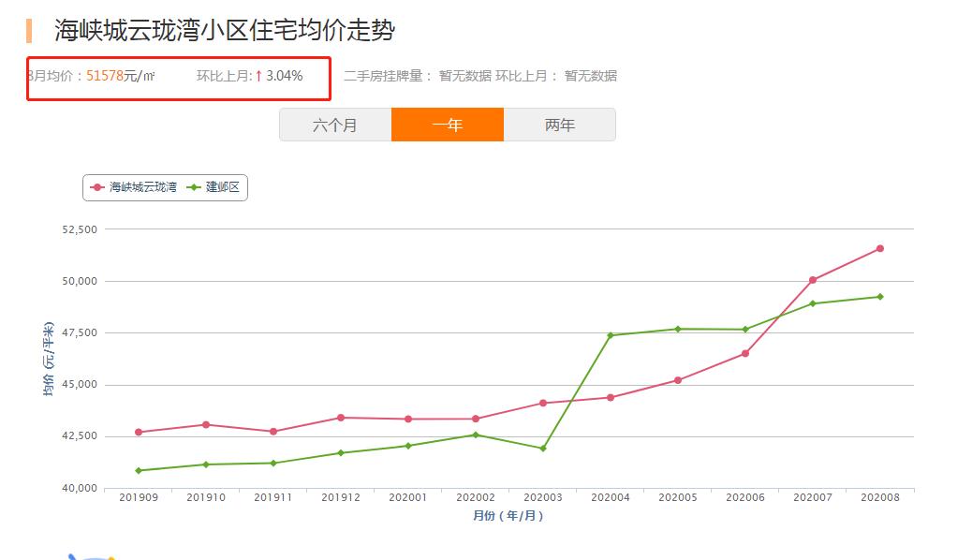Click red data point at 202005
Viewport: 972px width, 560px height.
point(678,380)
